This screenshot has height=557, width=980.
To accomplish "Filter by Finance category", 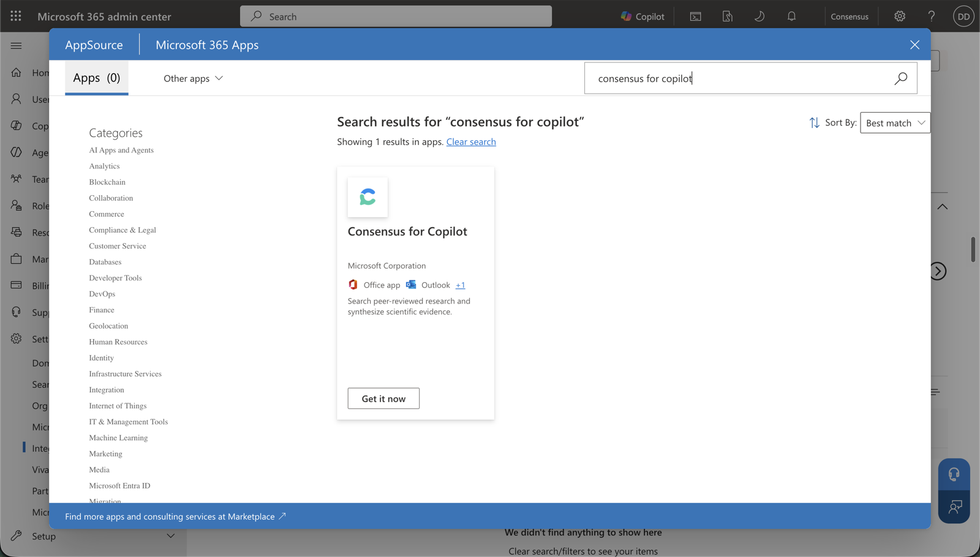I will point(102,310).
